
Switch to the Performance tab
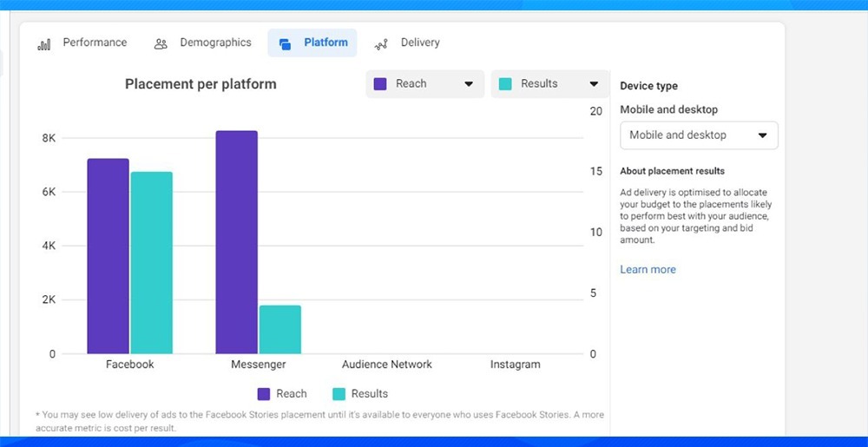94,43
